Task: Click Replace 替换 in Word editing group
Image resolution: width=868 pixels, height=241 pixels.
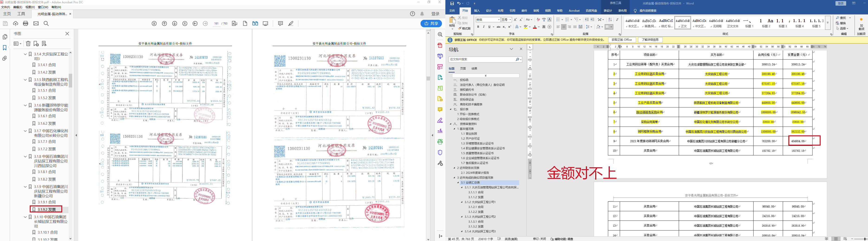Action: 841,23
